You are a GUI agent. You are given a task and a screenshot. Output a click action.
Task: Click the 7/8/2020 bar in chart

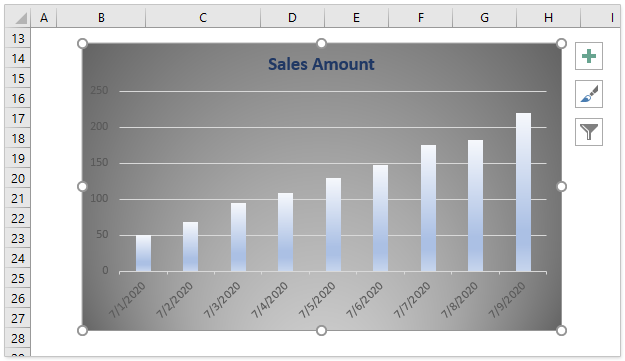point(475,206)
